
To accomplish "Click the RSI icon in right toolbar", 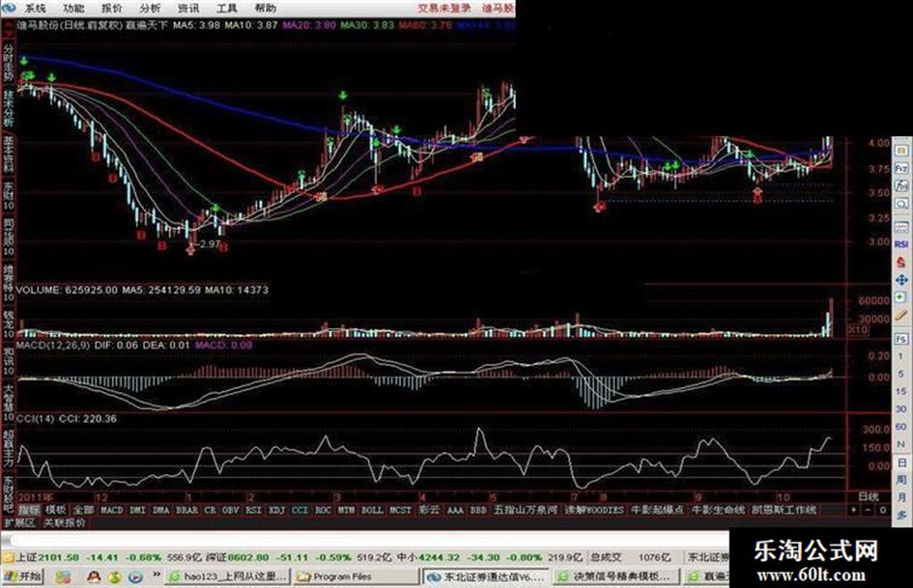I will coord(901,244).
